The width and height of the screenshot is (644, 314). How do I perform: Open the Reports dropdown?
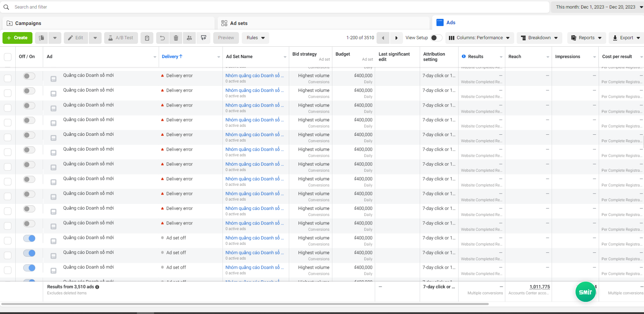click(x=586, y=38)
